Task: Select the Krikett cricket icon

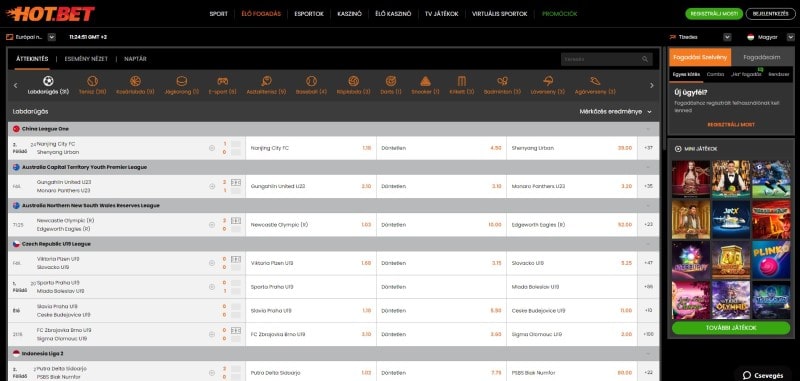Action: pyautogui.click(x=462, y=81)
